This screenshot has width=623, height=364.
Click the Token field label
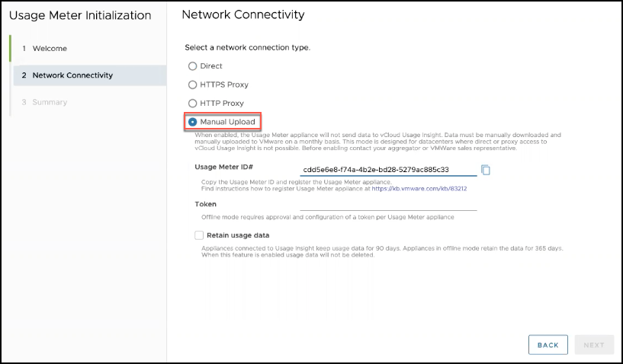tap(206, 204)
